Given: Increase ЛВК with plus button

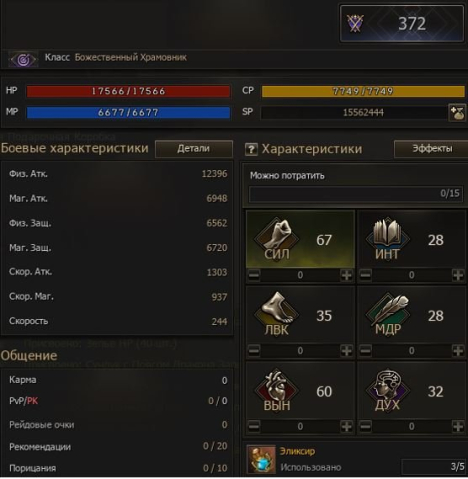Looking at the screenshot, I should coord(347,350).
